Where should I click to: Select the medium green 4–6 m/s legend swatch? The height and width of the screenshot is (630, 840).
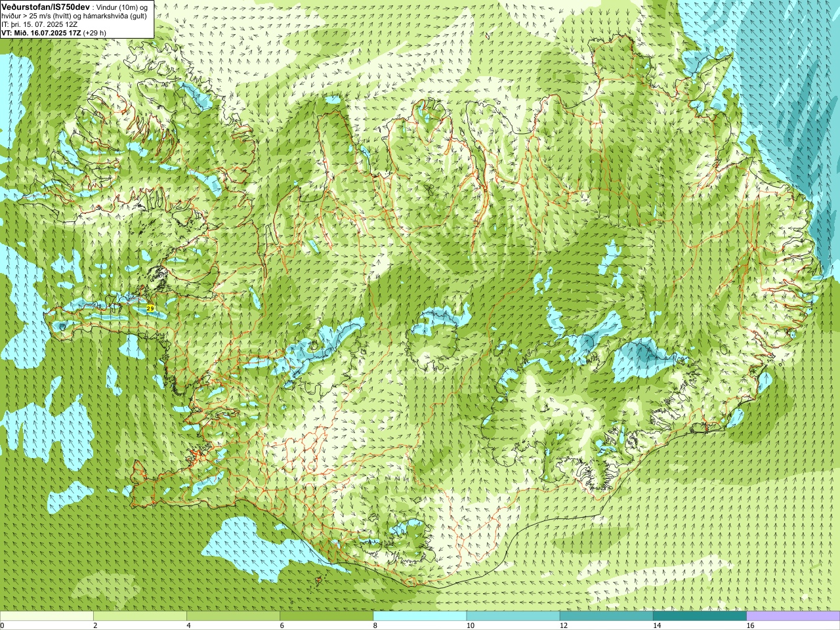233,616
